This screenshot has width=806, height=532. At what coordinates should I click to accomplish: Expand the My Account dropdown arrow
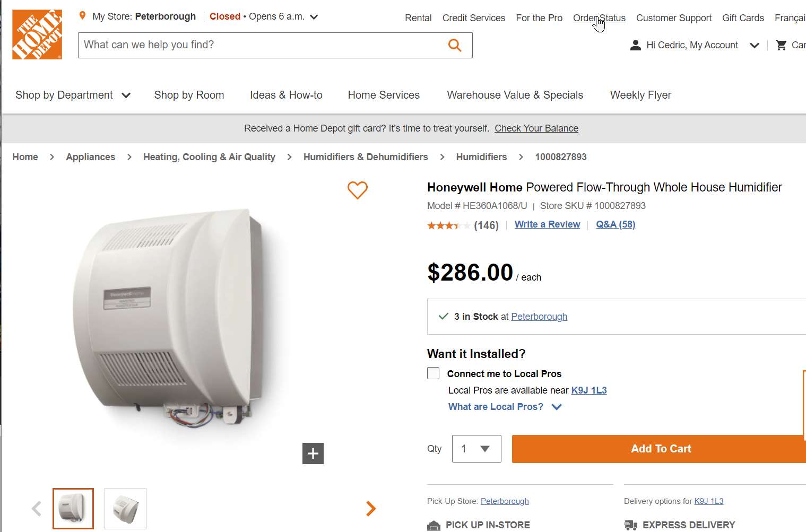(x=754, y=45)
